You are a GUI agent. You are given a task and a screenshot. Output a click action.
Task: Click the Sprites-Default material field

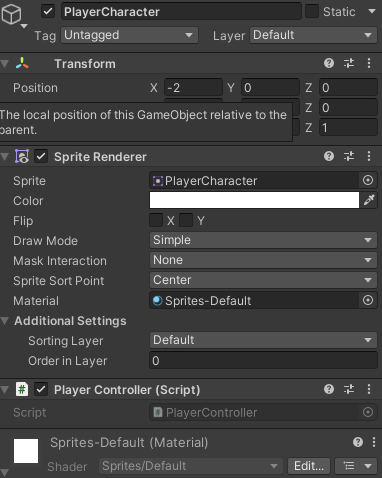(x=254, y=300)
